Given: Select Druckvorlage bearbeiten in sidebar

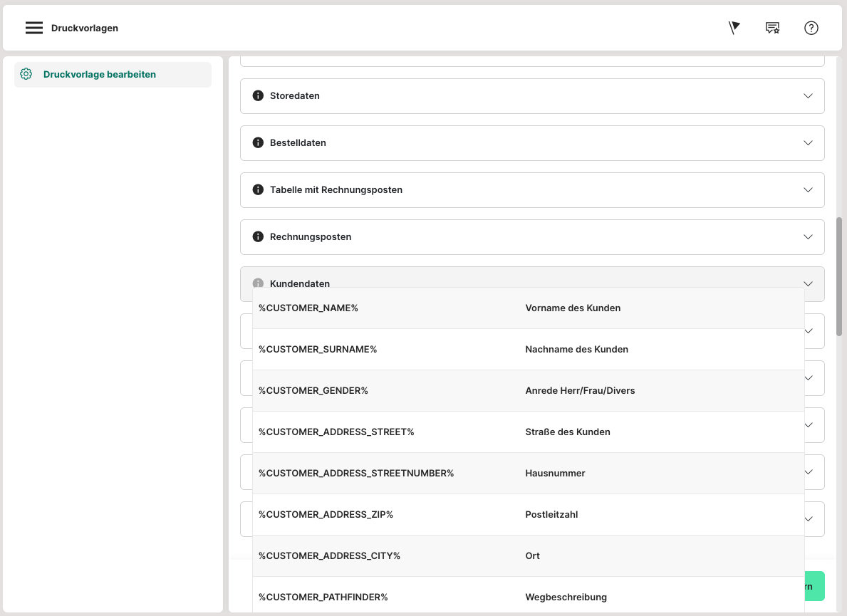Looking at the screenshot, I should [99, 74].
